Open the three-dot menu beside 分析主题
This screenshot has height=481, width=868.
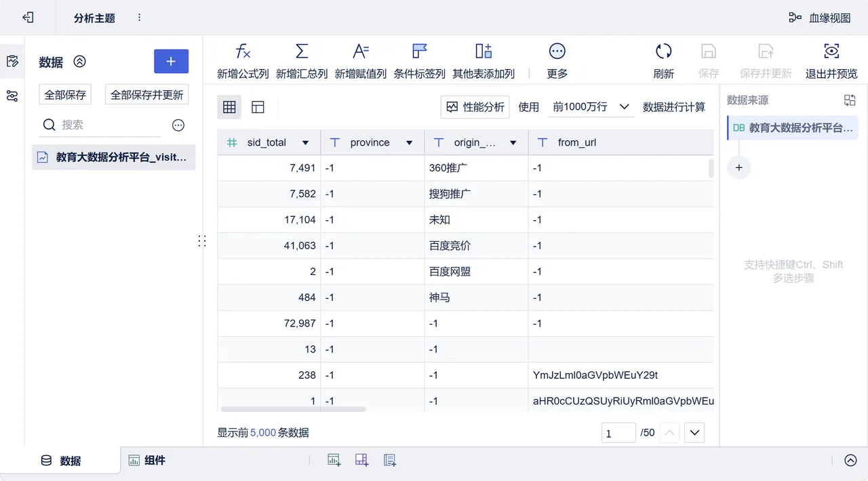(x=139, y=18)
